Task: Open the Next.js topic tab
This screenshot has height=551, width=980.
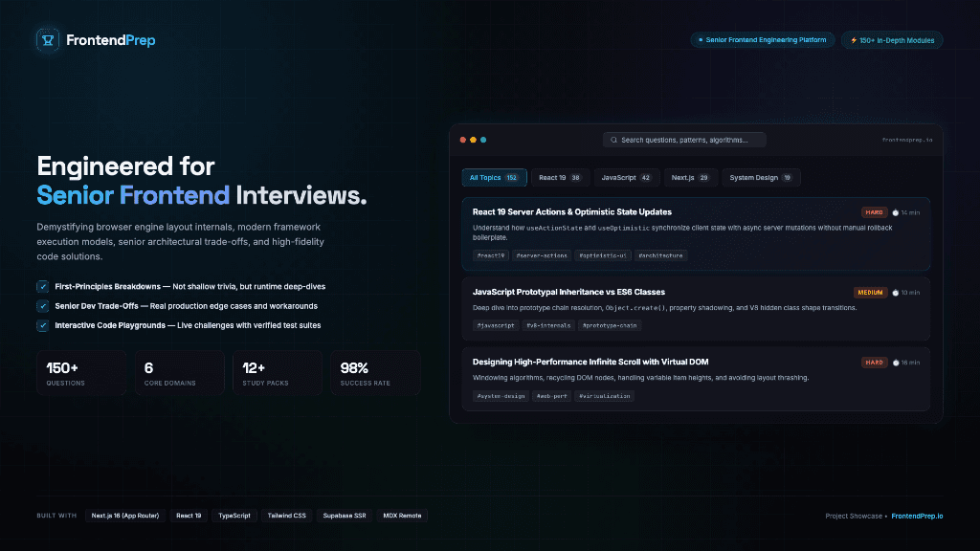Action: pos(691,177)
